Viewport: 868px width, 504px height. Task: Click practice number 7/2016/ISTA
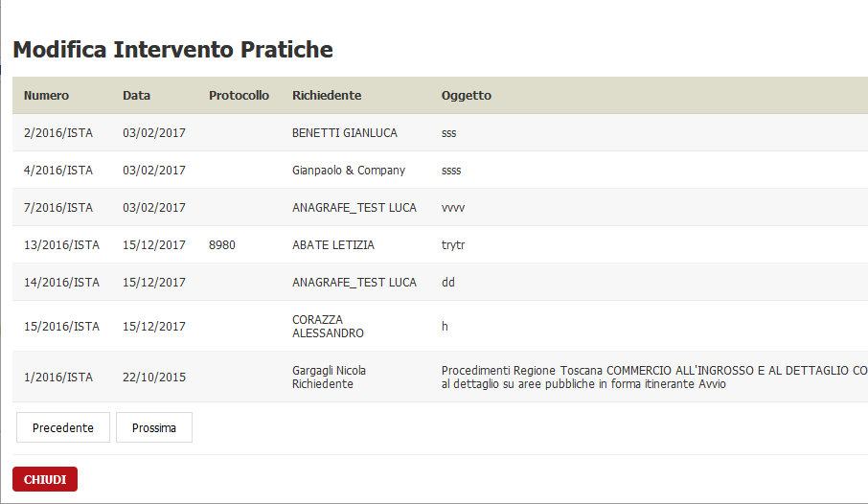(x=58, y=208)
